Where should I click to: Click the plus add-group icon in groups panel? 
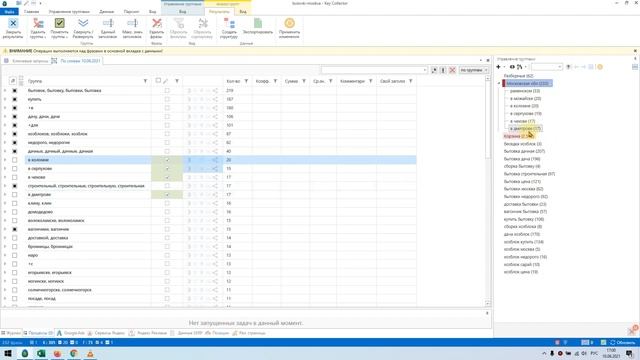[x=498, y=67]
